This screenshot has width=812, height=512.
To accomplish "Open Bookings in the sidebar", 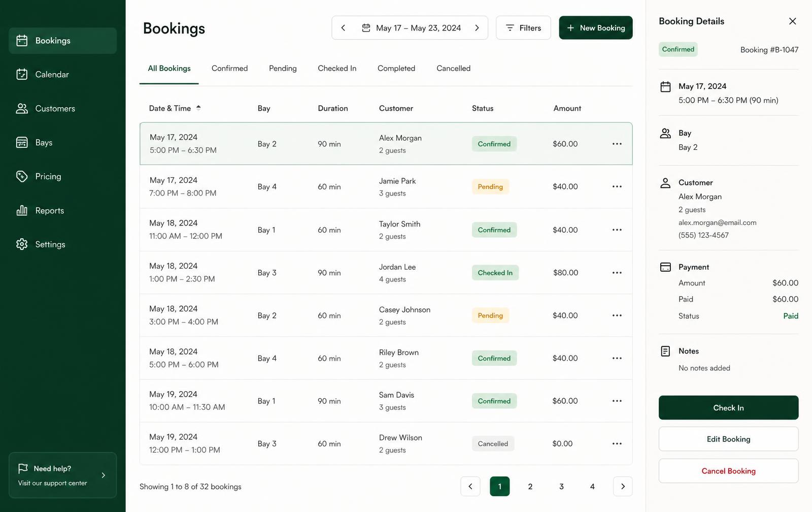I will (62, 41).
